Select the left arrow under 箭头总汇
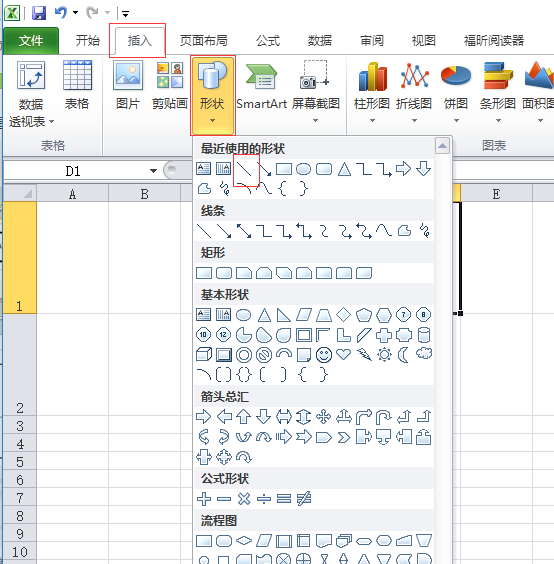Screen dimensions: 554x564 (224, 417)
